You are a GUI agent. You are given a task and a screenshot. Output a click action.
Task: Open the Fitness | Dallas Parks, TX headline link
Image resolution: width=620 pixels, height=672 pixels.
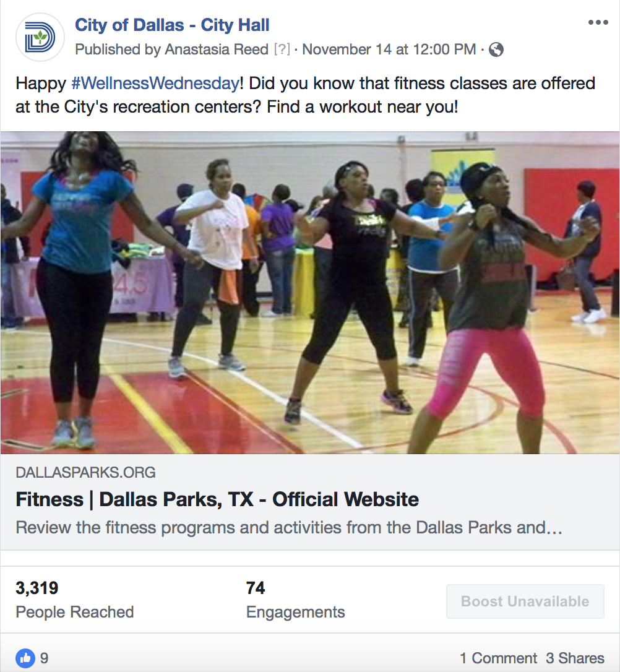point(217,499)
